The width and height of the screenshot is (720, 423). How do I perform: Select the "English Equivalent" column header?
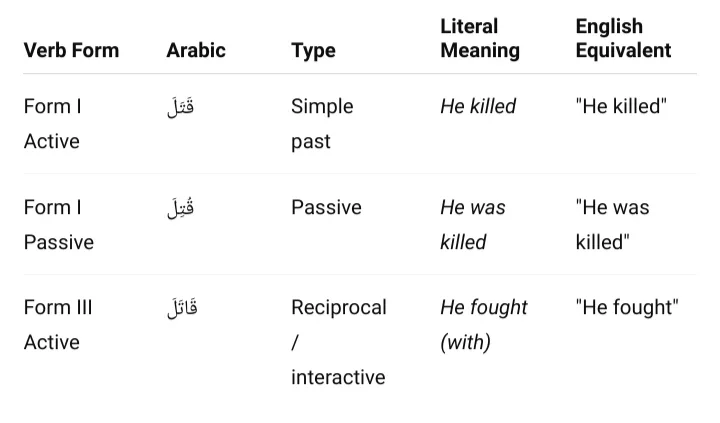coord(623,38)
